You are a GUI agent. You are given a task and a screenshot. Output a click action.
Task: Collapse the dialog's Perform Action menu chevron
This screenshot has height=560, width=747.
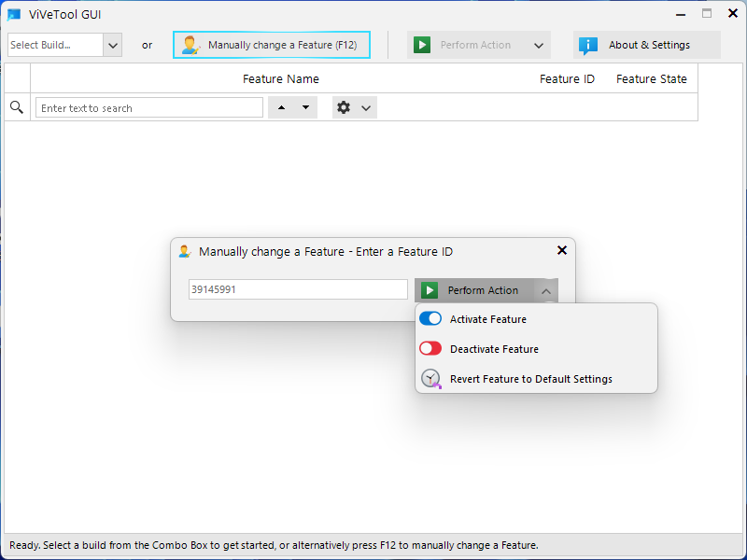click(546, 291)
